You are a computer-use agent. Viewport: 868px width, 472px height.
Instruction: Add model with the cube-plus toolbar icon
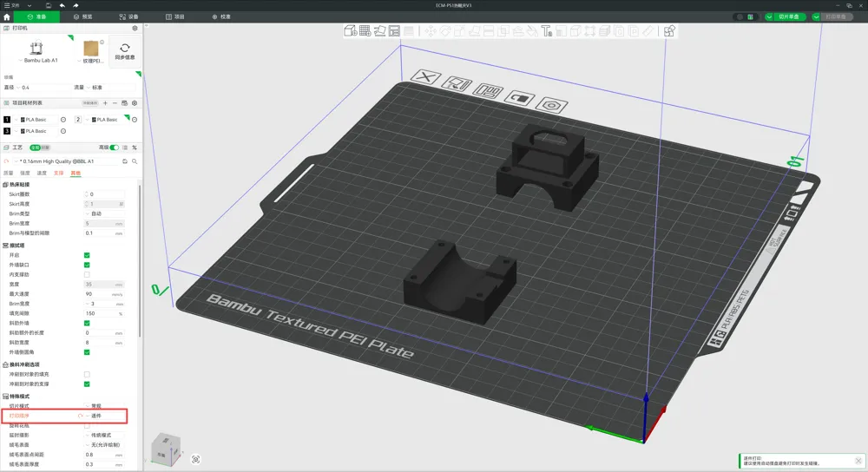[350, 31]
